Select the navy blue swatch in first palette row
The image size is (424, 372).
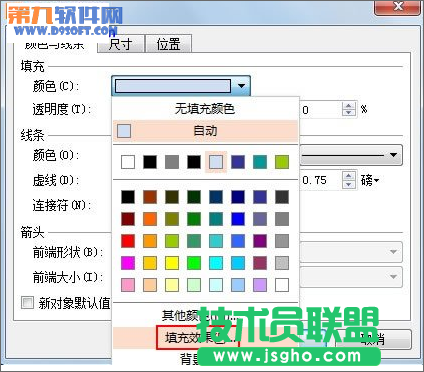238,197
